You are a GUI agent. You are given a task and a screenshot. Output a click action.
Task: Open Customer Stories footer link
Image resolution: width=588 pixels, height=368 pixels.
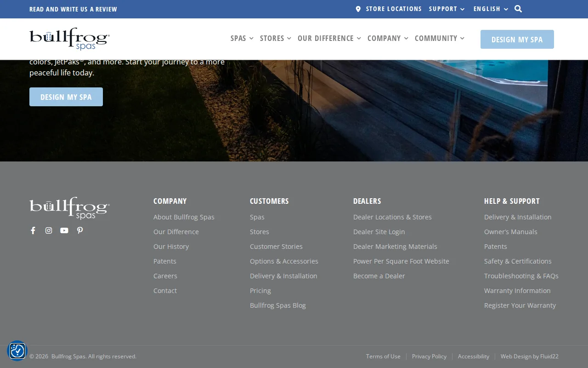(276, 247)
